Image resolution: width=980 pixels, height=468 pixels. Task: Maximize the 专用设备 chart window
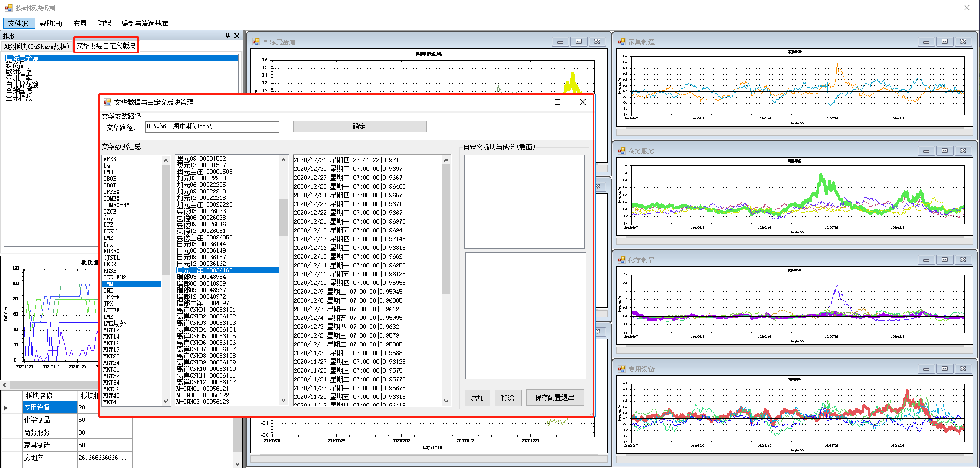944,369
